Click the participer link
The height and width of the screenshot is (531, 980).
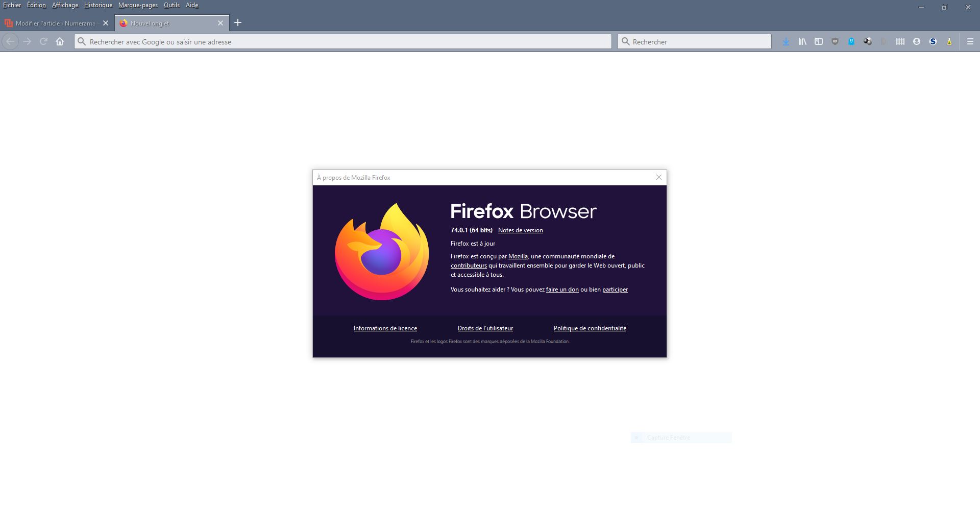coord(615,289)
